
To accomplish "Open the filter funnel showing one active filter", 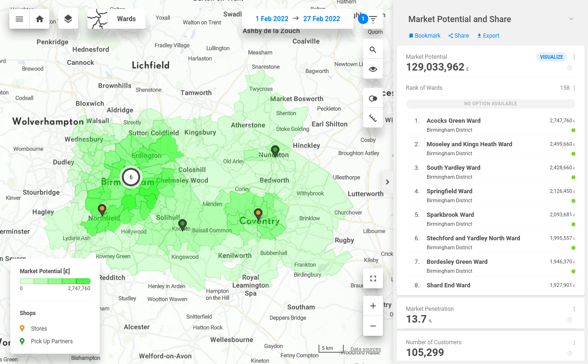I will (x=373, y=19).
